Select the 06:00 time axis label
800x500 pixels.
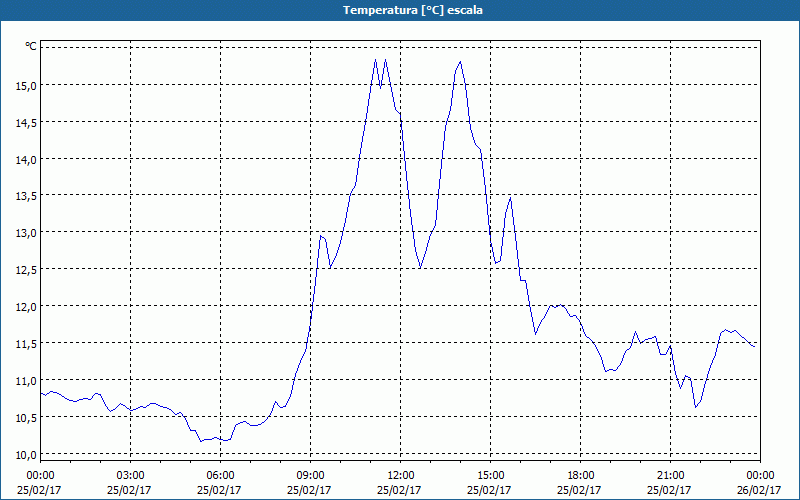coord(220,475)
